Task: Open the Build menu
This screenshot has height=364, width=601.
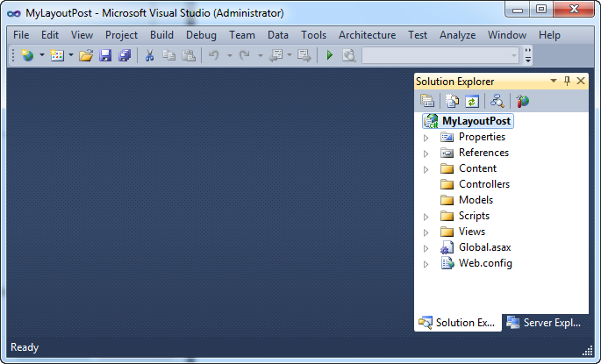Action: pos(161,35)
